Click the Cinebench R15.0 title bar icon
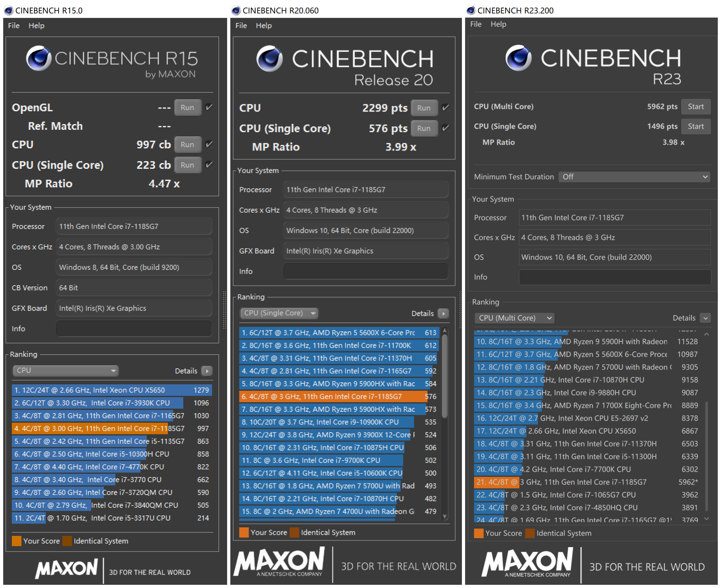Image resolution: width=721 pixels, height=588 pixels. tap(8, 11)
